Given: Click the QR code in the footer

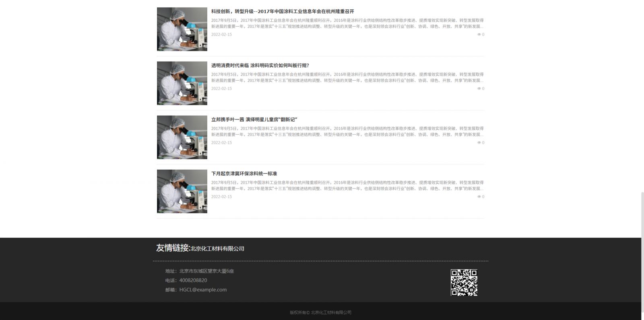Looking at the screenshot, I should [x=464, y=283].
